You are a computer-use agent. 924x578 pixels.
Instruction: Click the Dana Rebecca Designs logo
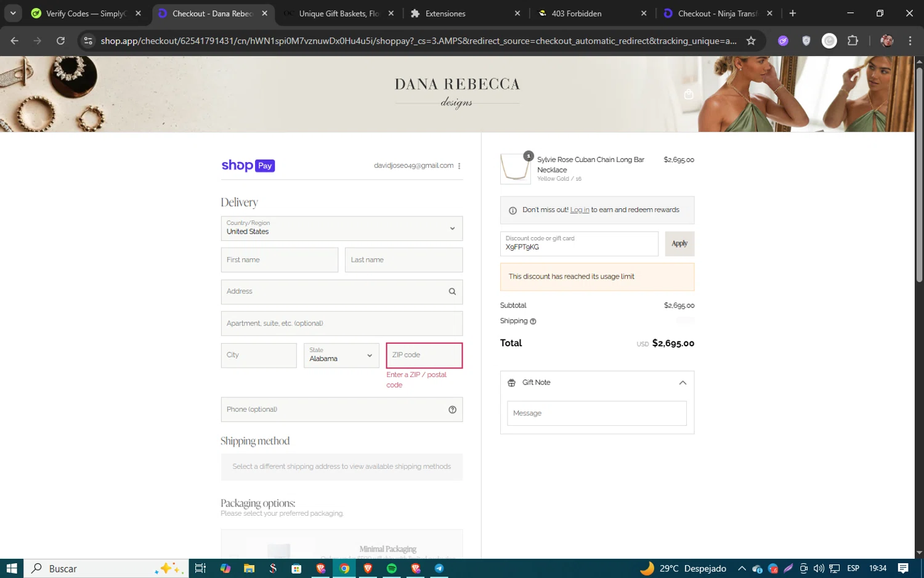click(x=457, y=92)
